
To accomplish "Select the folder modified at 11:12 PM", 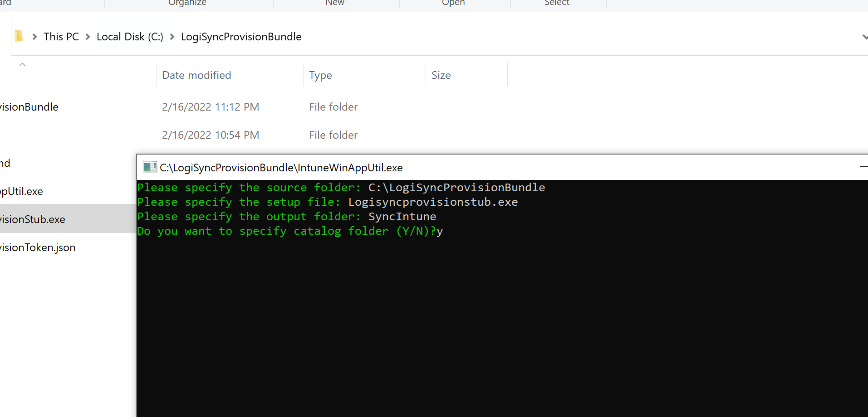I will pos(29,107).
